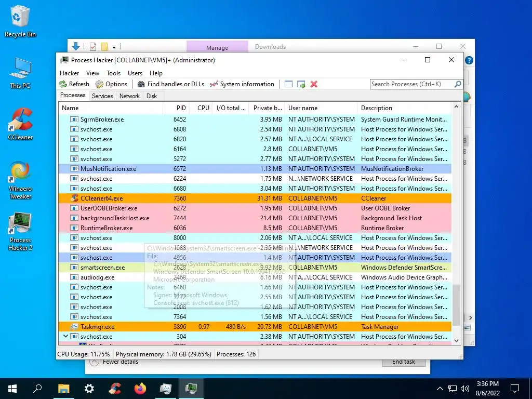This screenshot has width=532, height=399.
Task: Open the Help menu
Action: click(x=156, y=73)
